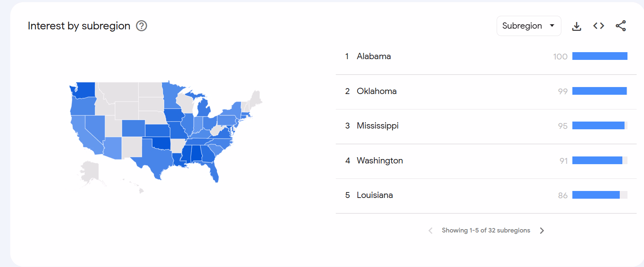This screenshot has width=644, height=267.
Task: Open the help icon beside Interest by subregion
Action: click(x=141, y=26)
